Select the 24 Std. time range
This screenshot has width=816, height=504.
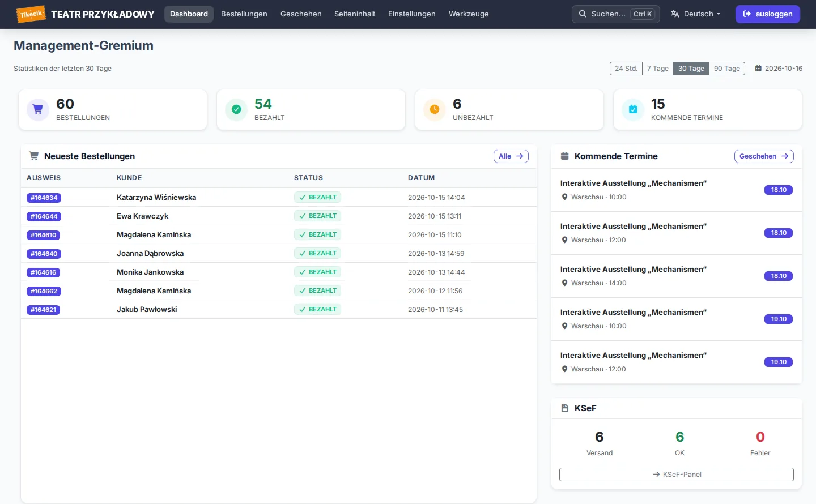pos(626,69)
